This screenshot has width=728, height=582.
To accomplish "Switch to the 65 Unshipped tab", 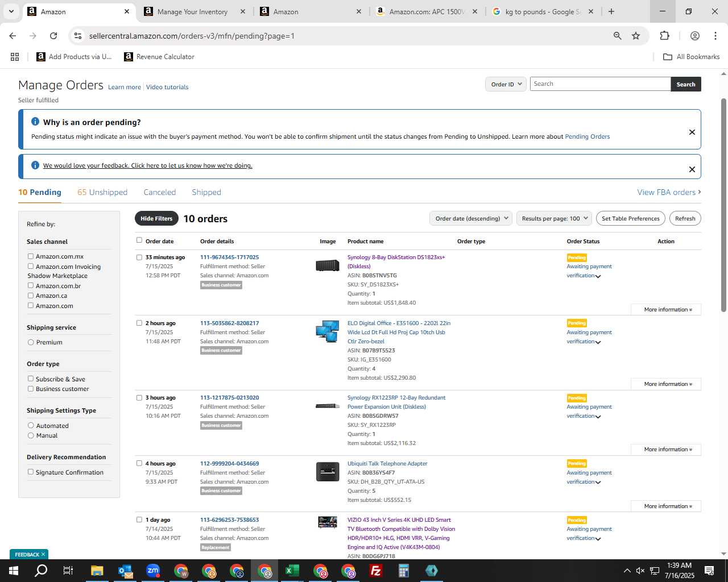I will coord(102,192).
